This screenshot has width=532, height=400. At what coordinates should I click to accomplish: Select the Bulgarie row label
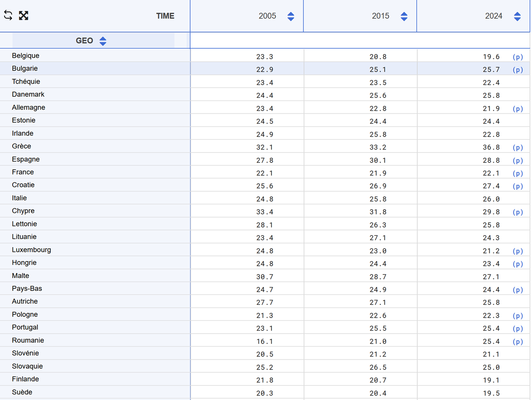25,68
